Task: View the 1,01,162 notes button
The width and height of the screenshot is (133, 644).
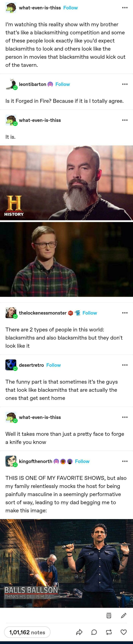Action: tap(27, 632)
